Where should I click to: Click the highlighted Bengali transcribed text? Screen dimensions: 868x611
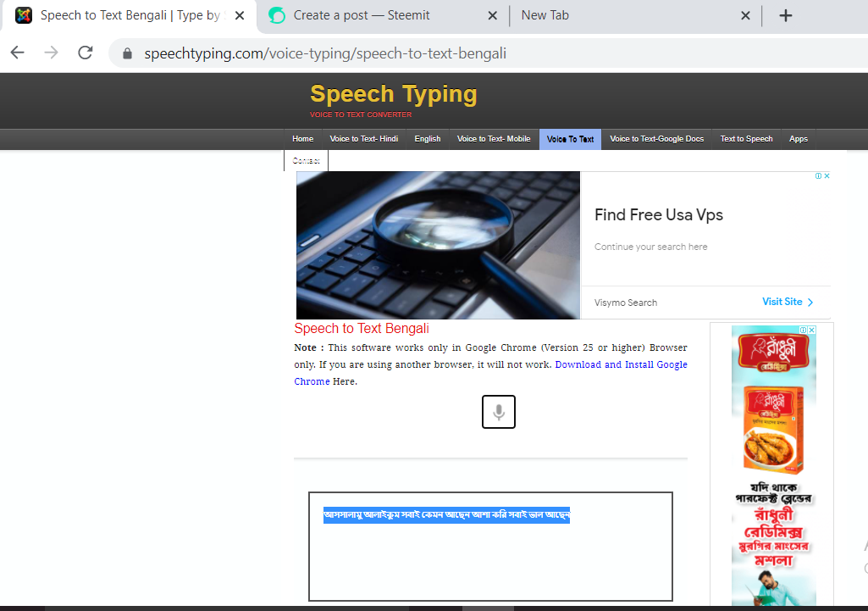pos(446,515)
